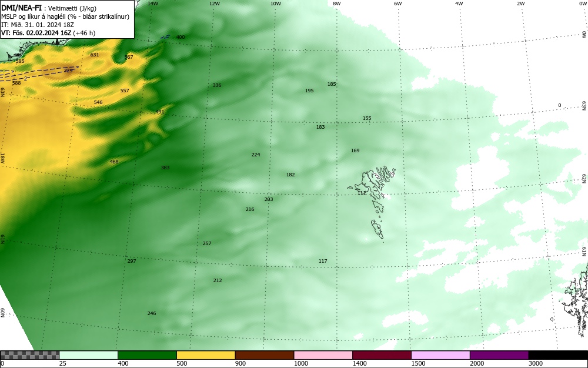Click the yellow 500–900 legend swatch
Screen dimensions: 588x368
206,355
